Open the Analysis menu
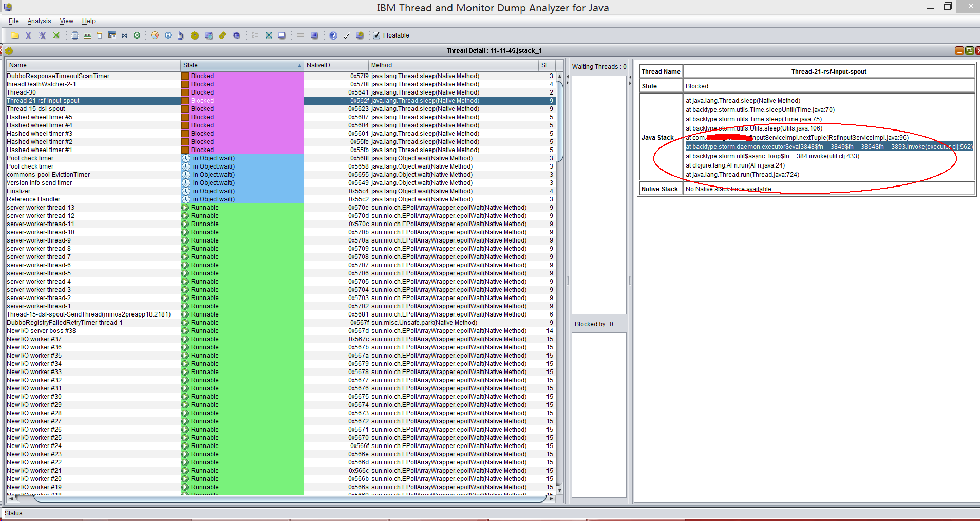This screenshot has height=521, width=980. [39, 21]
